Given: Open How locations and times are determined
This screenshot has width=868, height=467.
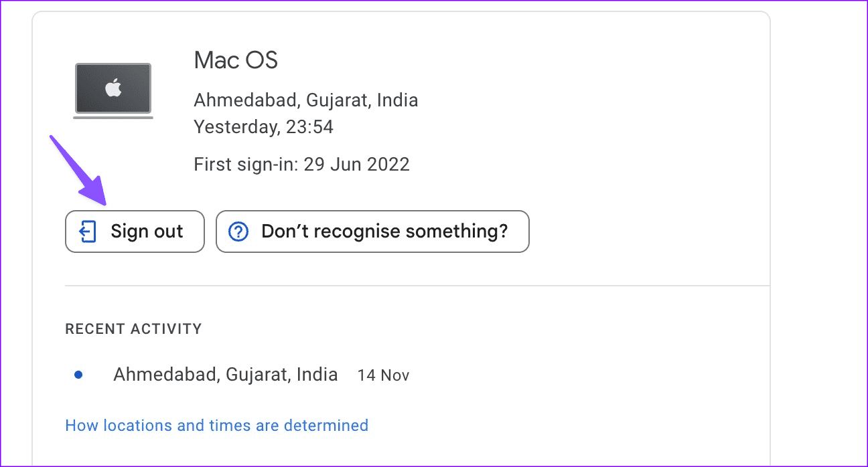Looking at the screenshot, I should coord(217,426).
